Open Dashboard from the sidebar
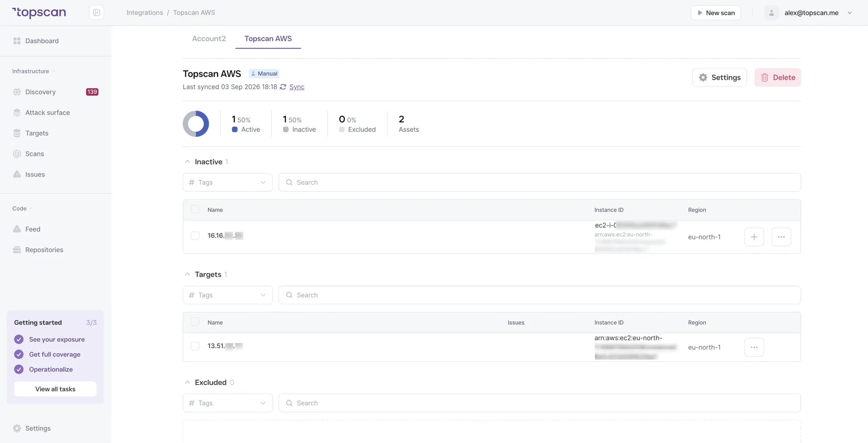 point(42,41)
